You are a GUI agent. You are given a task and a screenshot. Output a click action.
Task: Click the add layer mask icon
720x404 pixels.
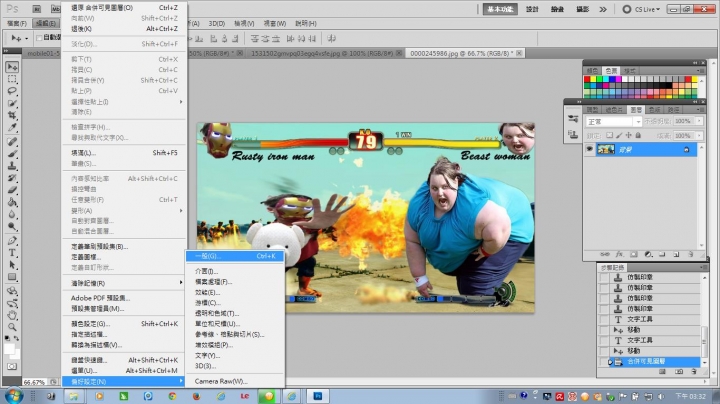click(634, 254)
